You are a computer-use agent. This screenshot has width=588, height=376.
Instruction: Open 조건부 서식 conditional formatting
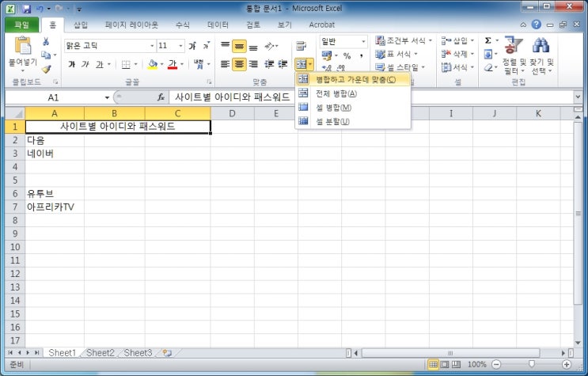tap(404, 40)
